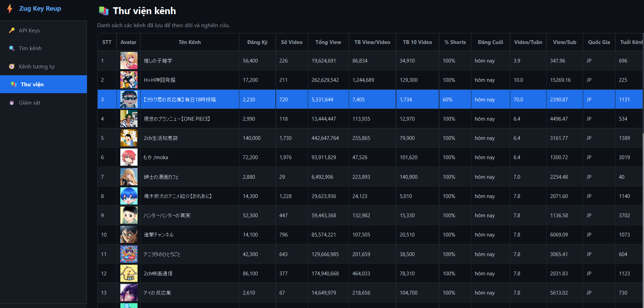The width and height of the screenshot is (644, 308).
Task: Open avatar of H×H神回発掘 channel
Action: [129, 80]
